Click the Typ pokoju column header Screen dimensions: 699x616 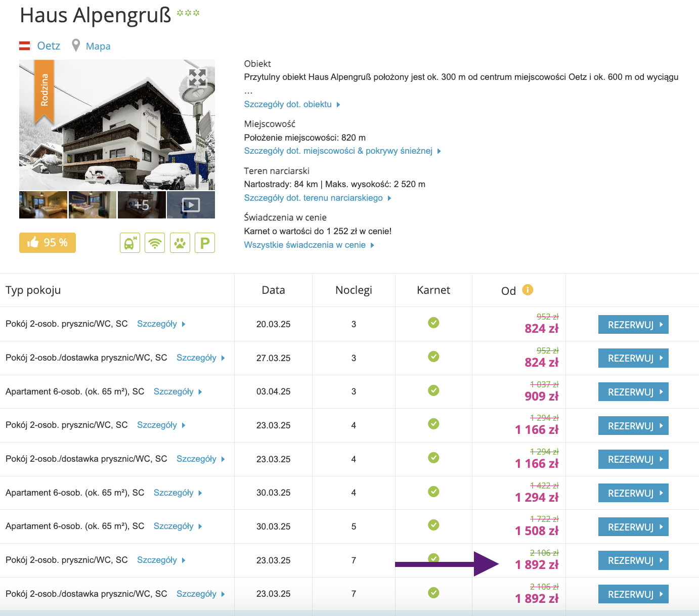click(33, 290)
